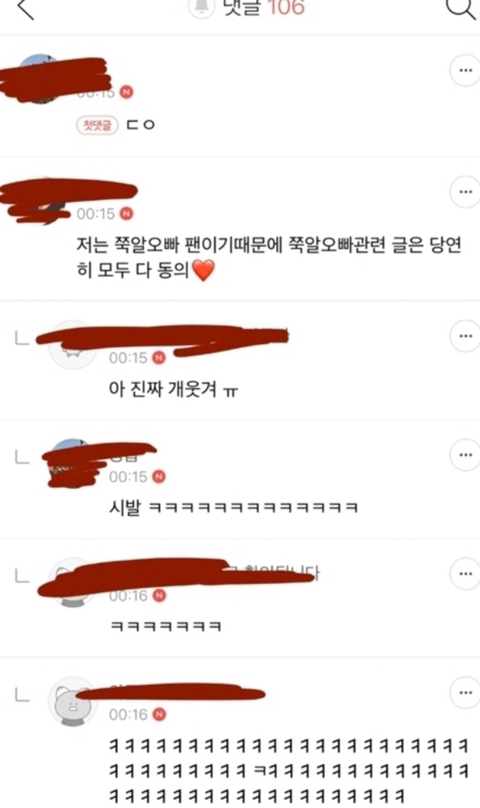Tap the comment text about 쭉알오빠 팬
Screen dimensions: 480x808
click(269, 257)
